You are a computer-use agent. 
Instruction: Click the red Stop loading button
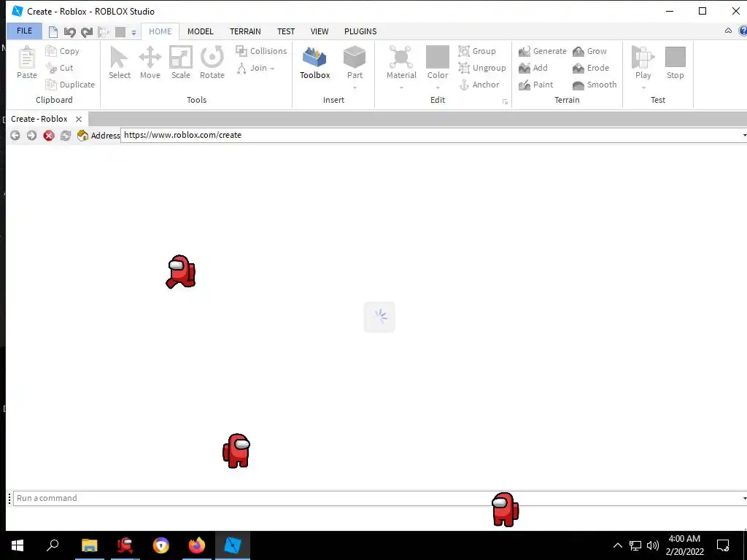49,135
